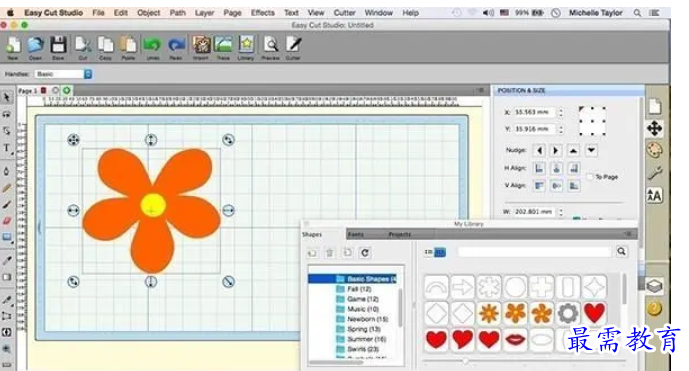Open the wrench settings panel icon
This screenshot has height=371, width=689.
[655, 173]
